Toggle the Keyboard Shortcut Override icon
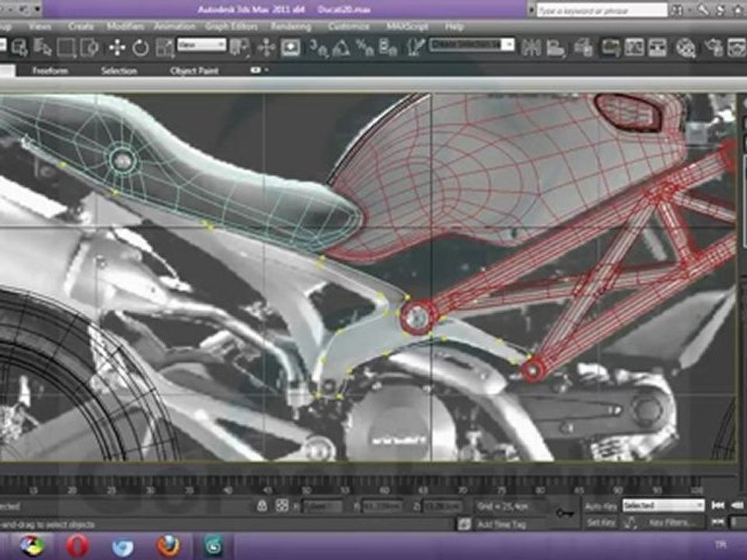Viewport: 747px width, 560px height. click(x=290, y=47)
